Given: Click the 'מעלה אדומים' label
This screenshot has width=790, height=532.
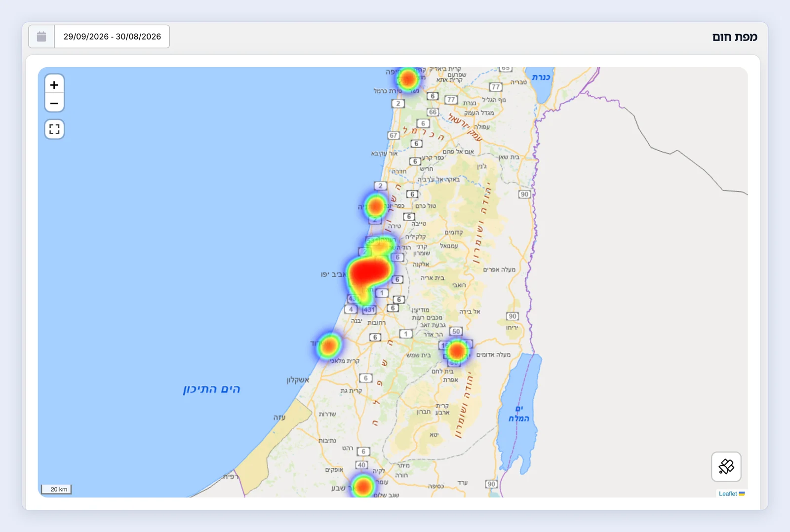Looking at the screenshot, I should click(493, 355).
